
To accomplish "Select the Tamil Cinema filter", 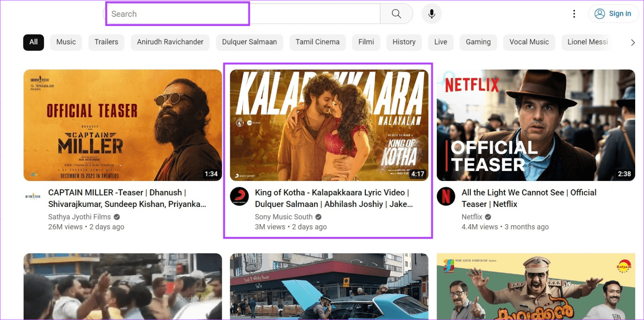I will (x=317, y=42).
